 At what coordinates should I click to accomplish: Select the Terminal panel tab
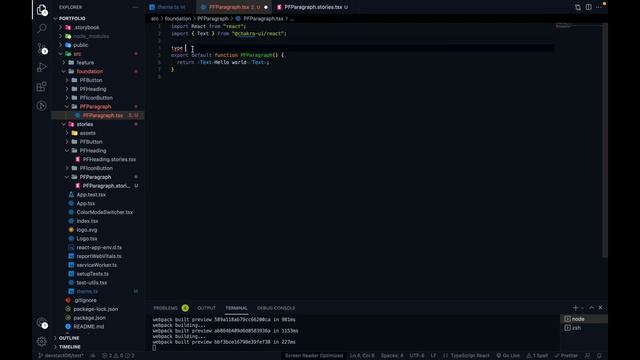pos(237,308)
